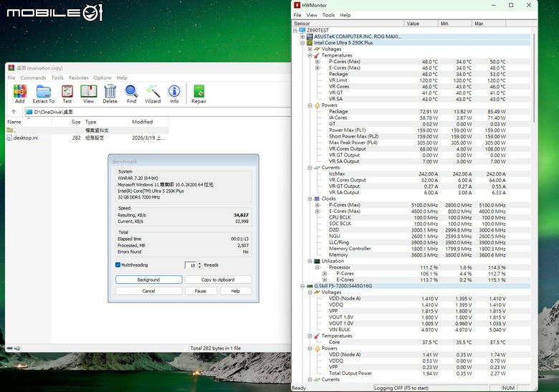Collapse the Utilization section
The height and width of the screenshot is (392, 559).
pos(310,261)
